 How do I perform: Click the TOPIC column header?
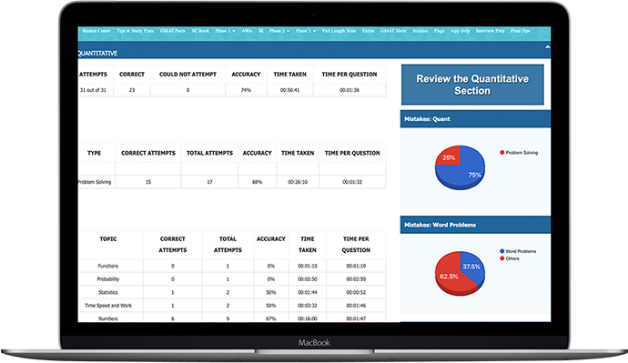tap(108, 239)
